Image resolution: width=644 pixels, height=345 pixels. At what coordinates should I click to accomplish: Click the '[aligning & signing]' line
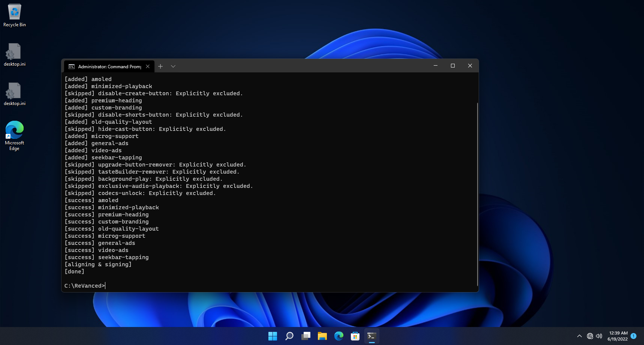(x=98, y=264)
